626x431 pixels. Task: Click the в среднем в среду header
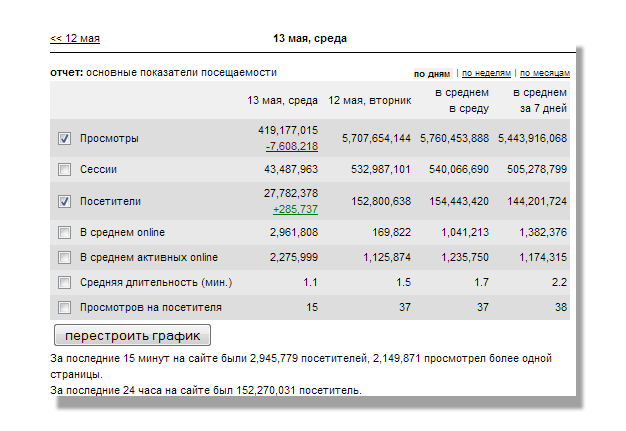pyautogui.click(x=461, y=101)
